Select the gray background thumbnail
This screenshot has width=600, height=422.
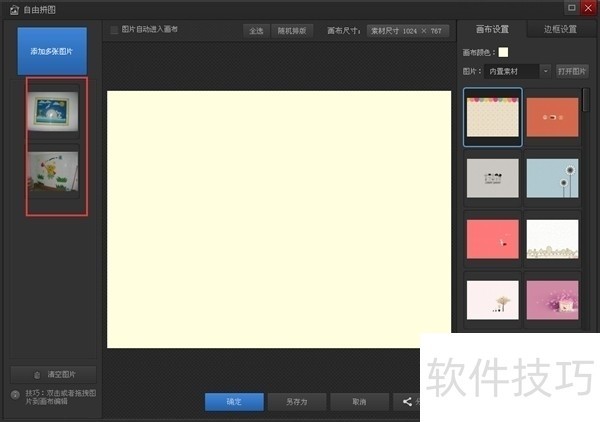point(492,178)
